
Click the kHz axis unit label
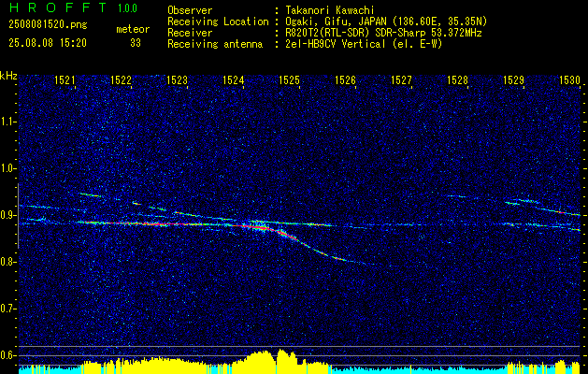click(x=9, y=76)
